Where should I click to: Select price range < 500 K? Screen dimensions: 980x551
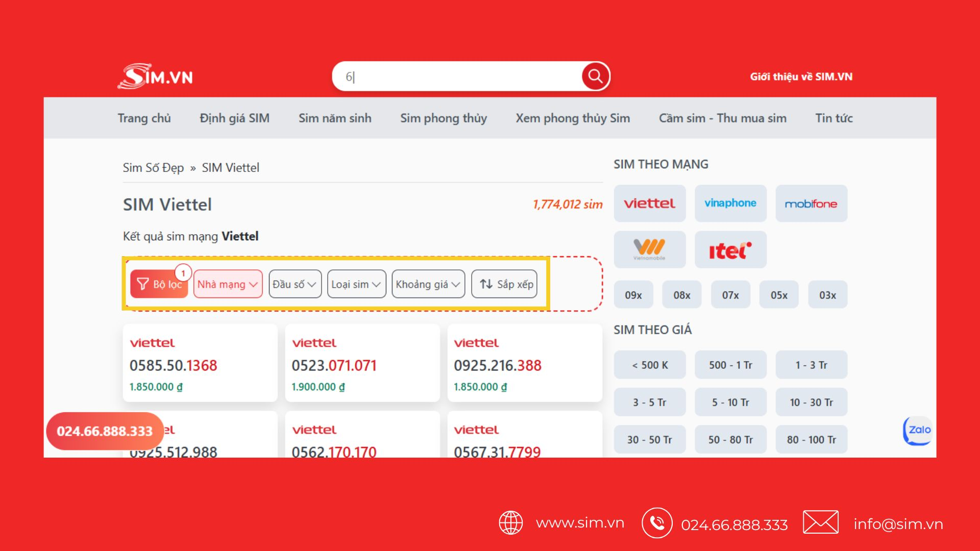[x=650, y=365]
